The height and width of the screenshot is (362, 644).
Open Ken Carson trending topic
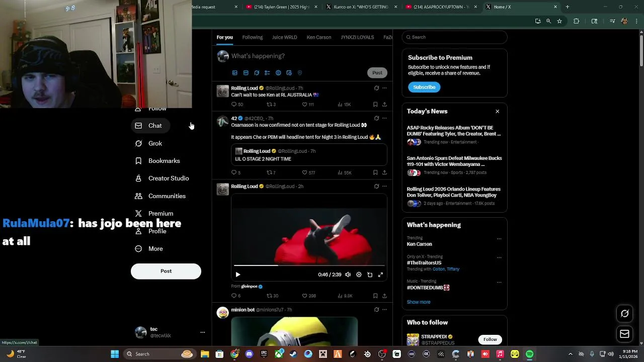click(419, 244)
